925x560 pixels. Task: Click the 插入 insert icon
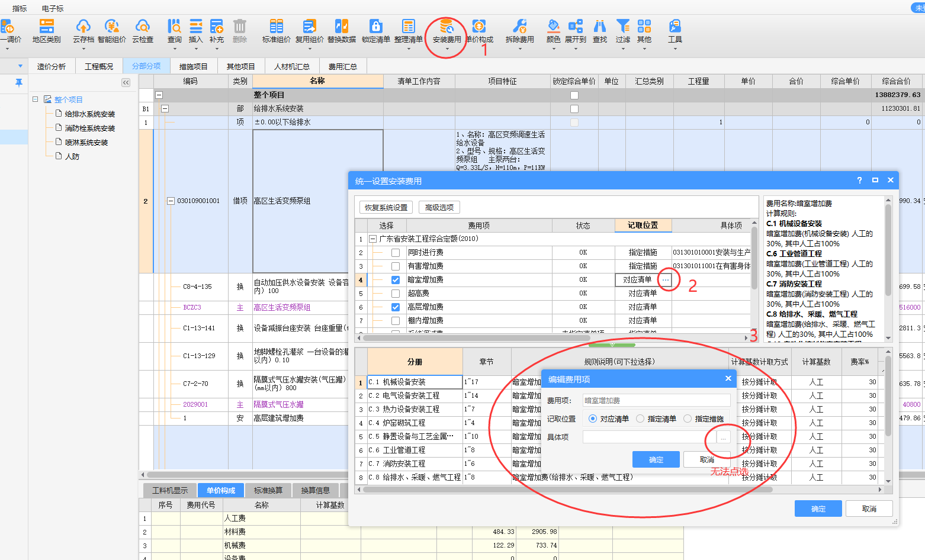[x=195, y=27]
